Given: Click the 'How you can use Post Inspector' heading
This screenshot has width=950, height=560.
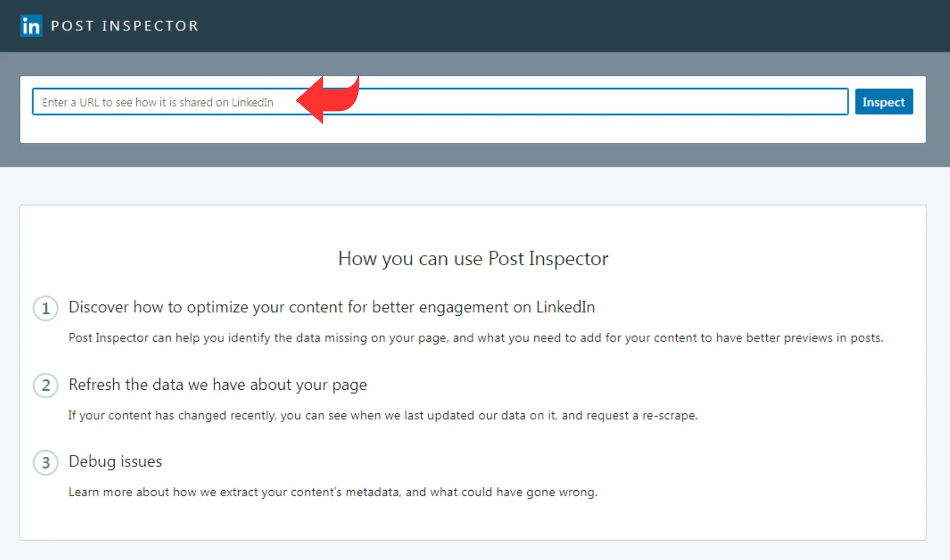Looking at the screenshot, I should click(473, 259).
